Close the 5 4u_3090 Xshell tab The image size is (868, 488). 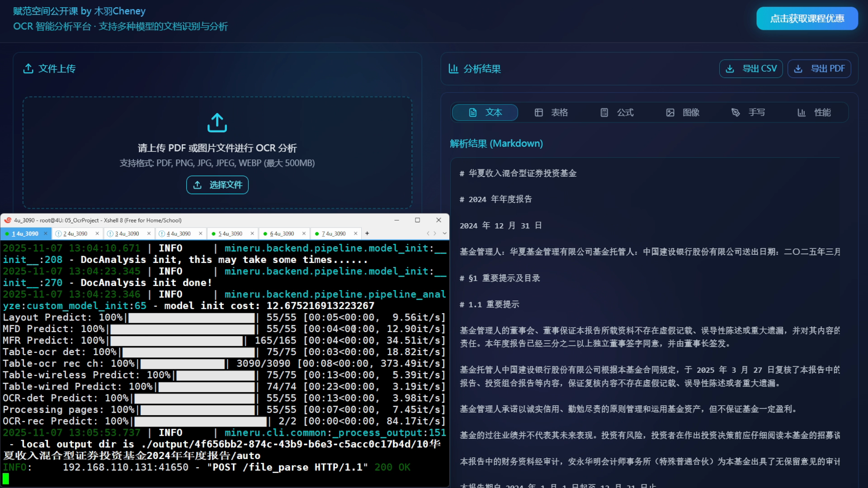click(x=252, y=234)
